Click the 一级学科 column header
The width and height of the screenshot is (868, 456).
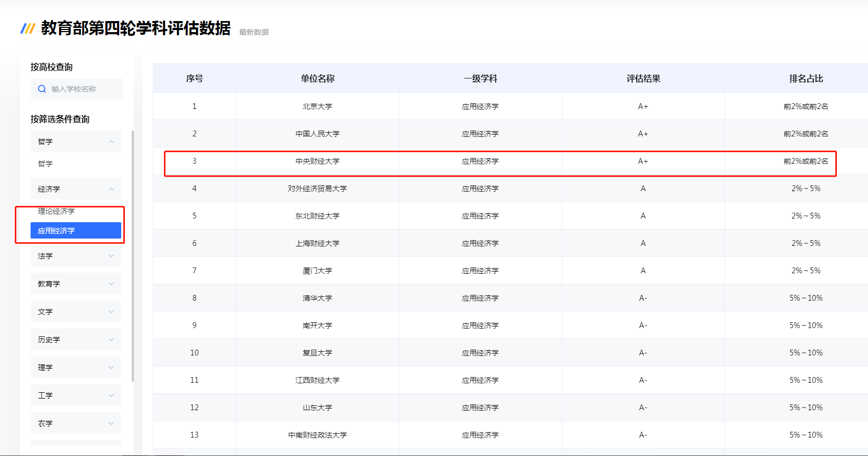pyautogui.click(x=481, y=78)
